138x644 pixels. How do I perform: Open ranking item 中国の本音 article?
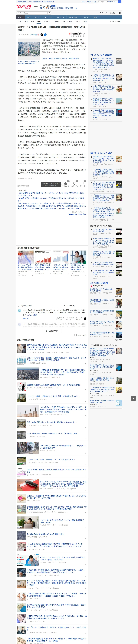tap(106, 115)
